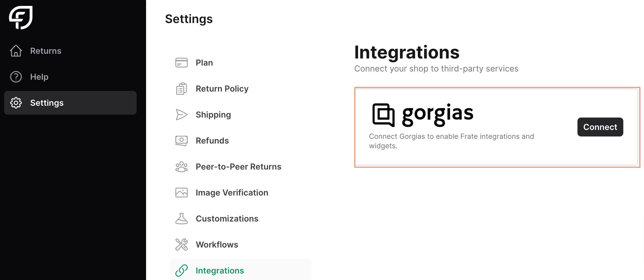Click the Integrations chain link icon
644x280 pixels.
(181, 271)
